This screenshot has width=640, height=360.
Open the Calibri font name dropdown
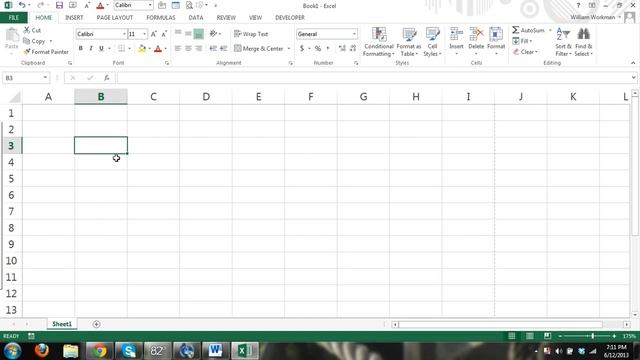(124, 34)
